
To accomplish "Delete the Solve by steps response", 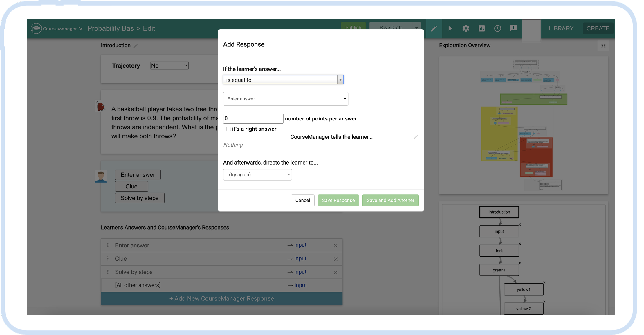I will coord(335,272).
